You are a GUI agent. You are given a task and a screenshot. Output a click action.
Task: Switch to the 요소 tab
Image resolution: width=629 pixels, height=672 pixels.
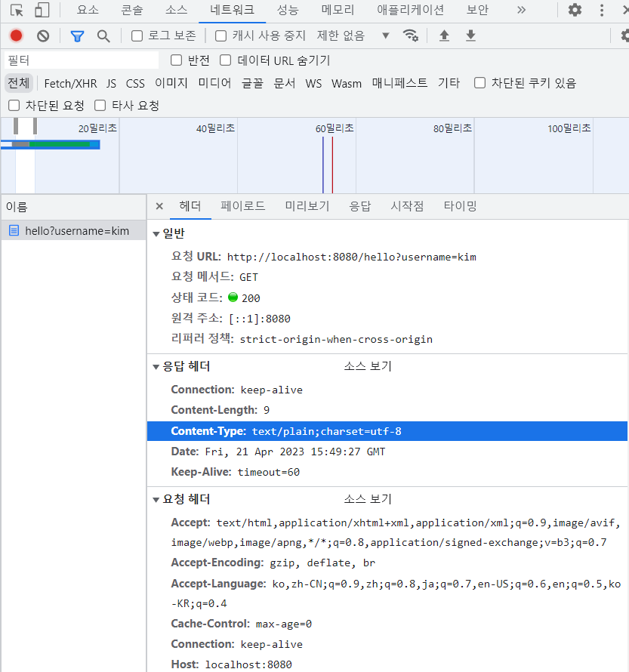[x=88, y=10]
